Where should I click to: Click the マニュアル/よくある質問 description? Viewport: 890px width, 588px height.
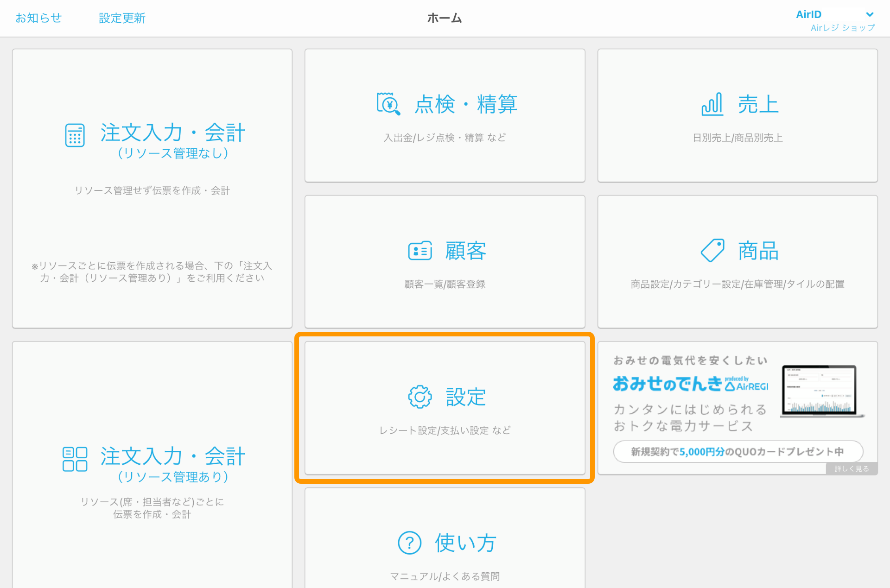[x=445, y=576]
